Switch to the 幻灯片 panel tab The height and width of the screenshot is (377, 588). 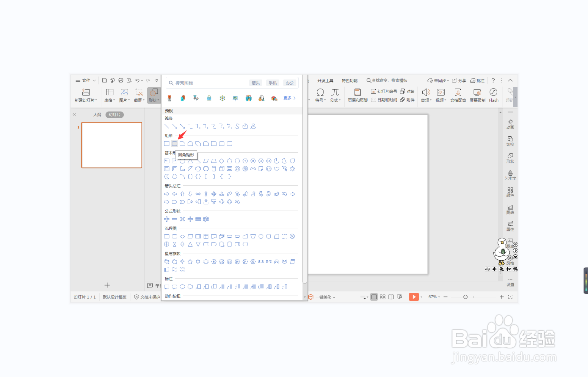coord(115,115)
